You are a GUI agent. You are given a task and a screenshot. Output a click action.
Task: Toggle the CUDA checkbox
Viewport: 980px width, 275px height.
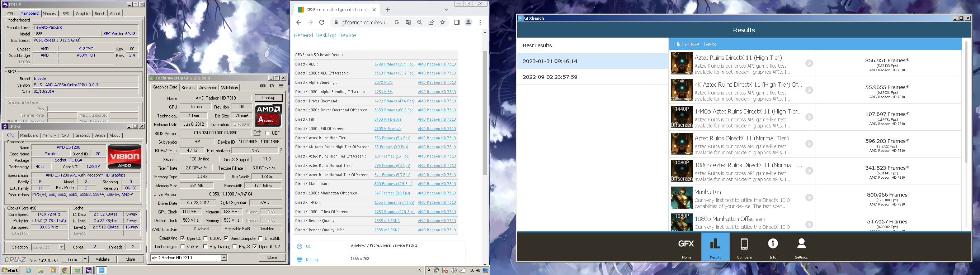coord(206,238)
